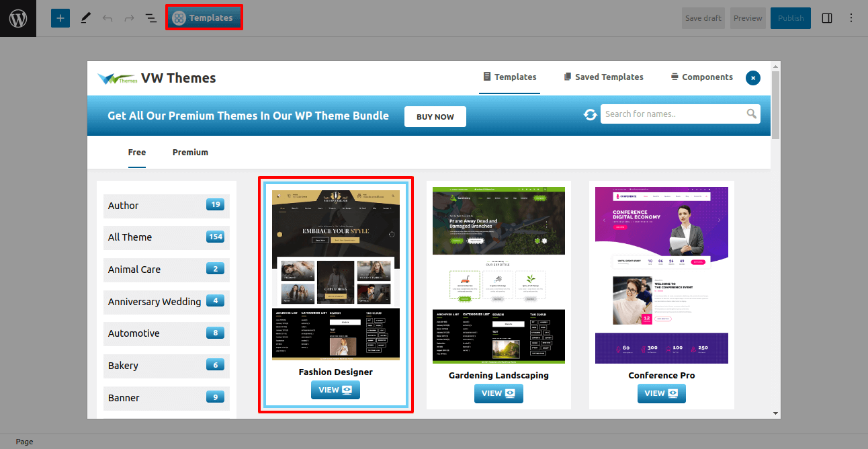Open the Components tab

click(x=701, y=77)
